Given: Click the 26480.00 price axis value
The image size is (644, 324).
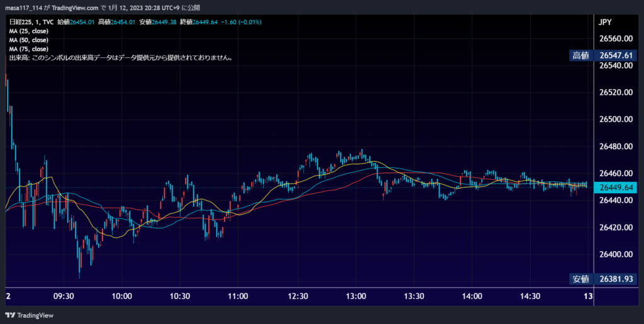Looking at the screenshot, I should point(616,146).
